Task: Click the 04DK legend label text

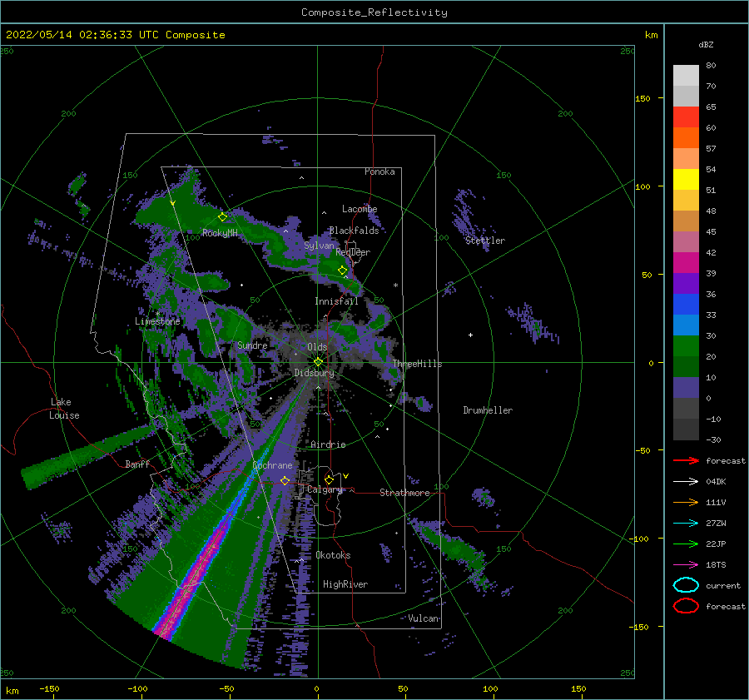Action: pos(716,482)
